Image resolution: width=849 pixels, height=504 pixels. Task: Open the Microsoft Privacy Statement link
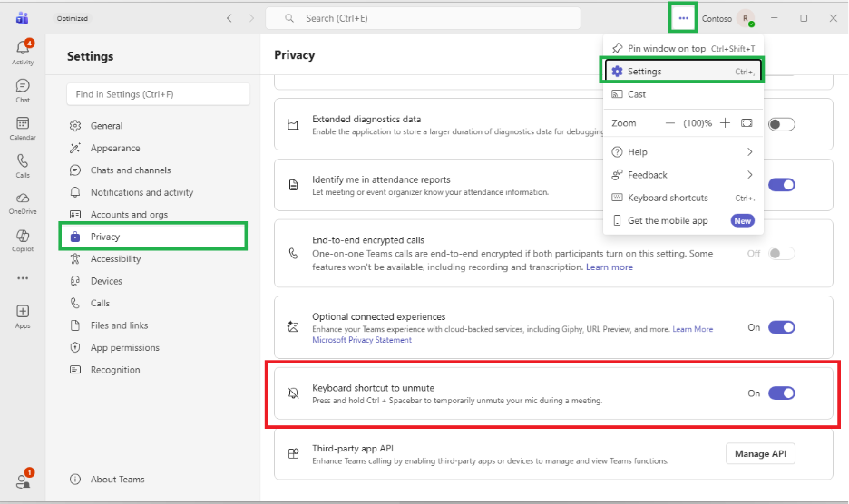(x=362, y=340)
